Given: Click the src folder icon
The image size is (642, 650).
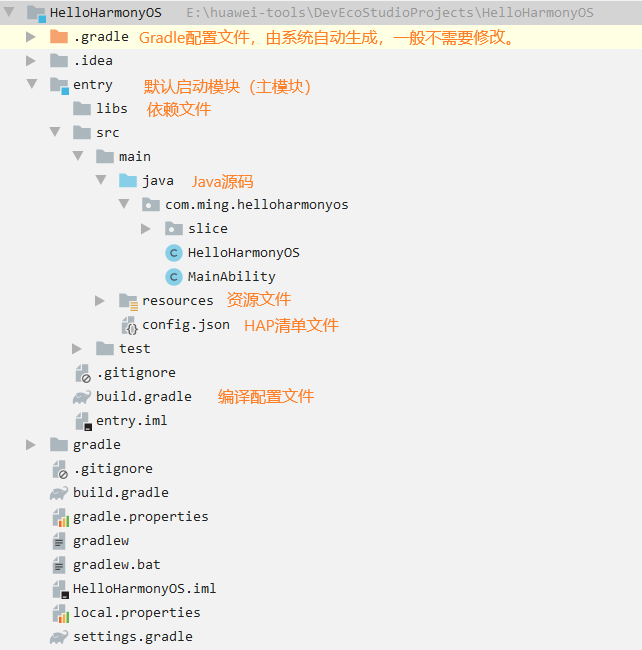Looking at the screenshot, I should tap(82, 133).
